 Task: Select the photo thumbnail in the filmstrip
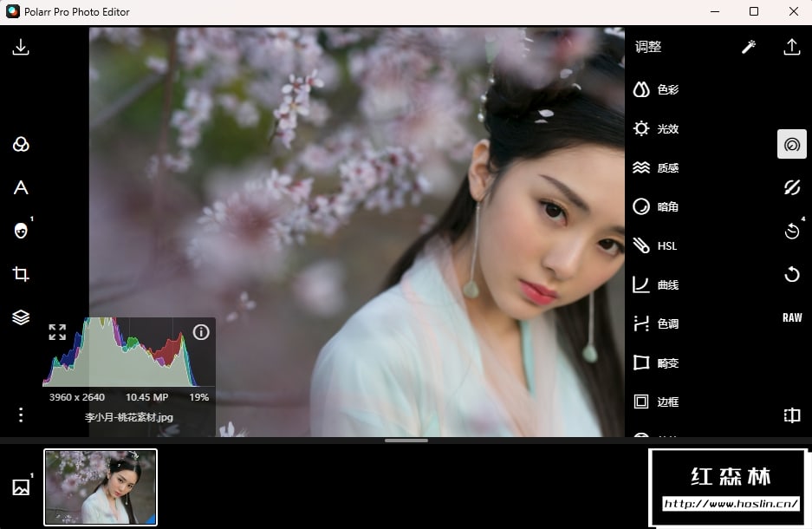[x=101, y=487]
